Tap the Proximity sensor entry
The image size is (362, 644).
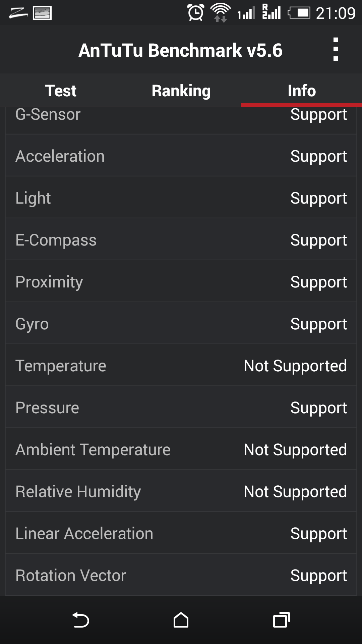pyautogui.click(x=181, y=281)
